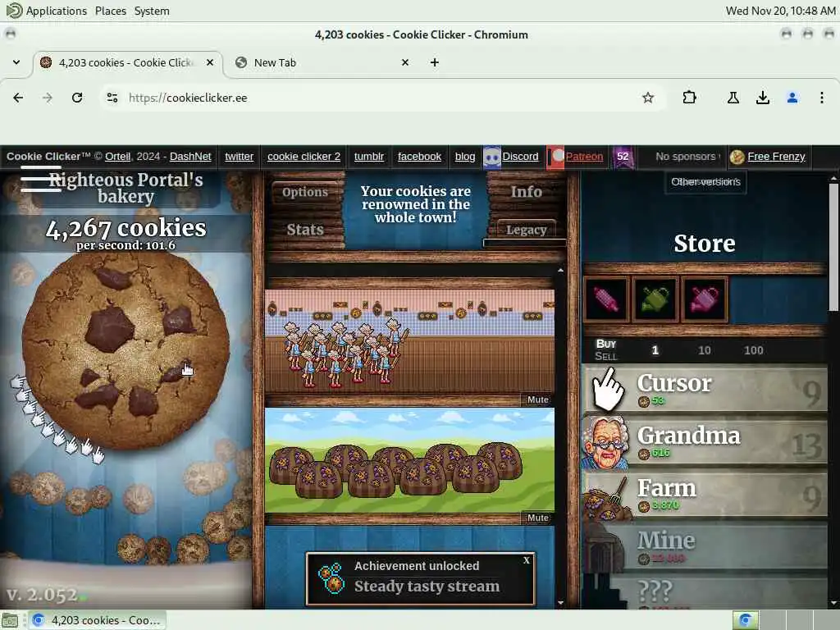Open the Options menu
Viewport: 840px width, 630px height.
click(x=305, y=192)
